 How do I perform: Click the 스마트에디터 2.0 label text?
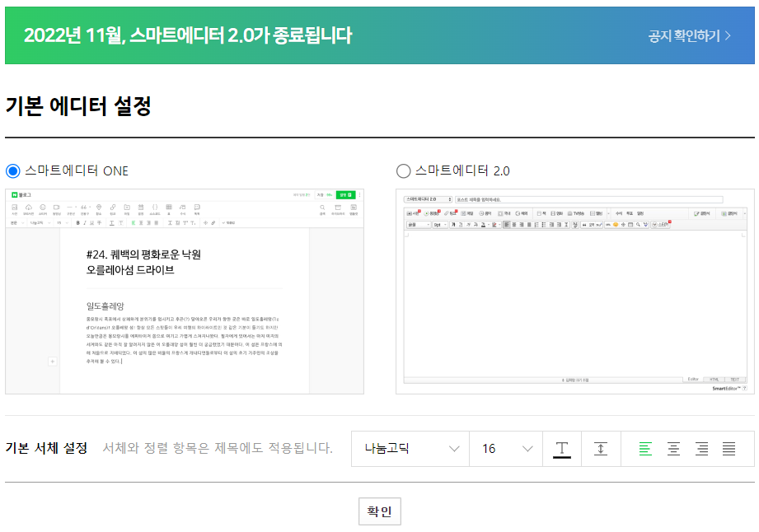pyautogui.click(x=462, y=170)
